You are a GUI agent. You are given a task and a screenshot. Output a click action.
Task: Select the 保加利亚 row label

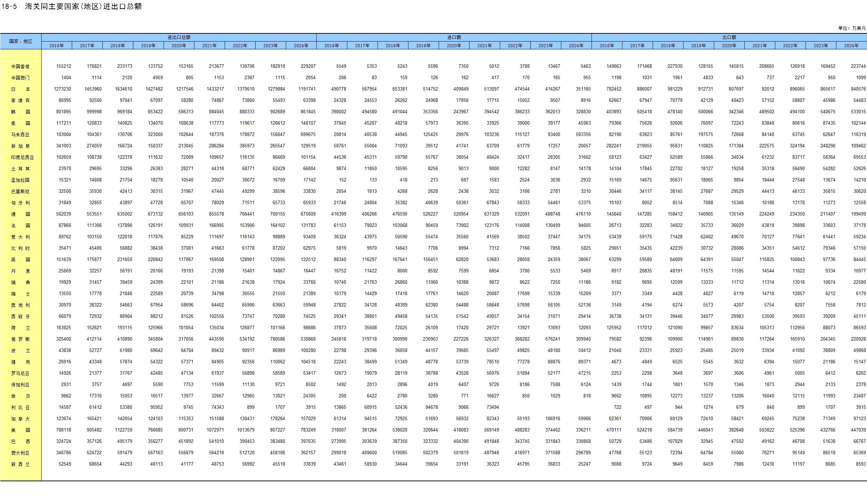point(20,385)
